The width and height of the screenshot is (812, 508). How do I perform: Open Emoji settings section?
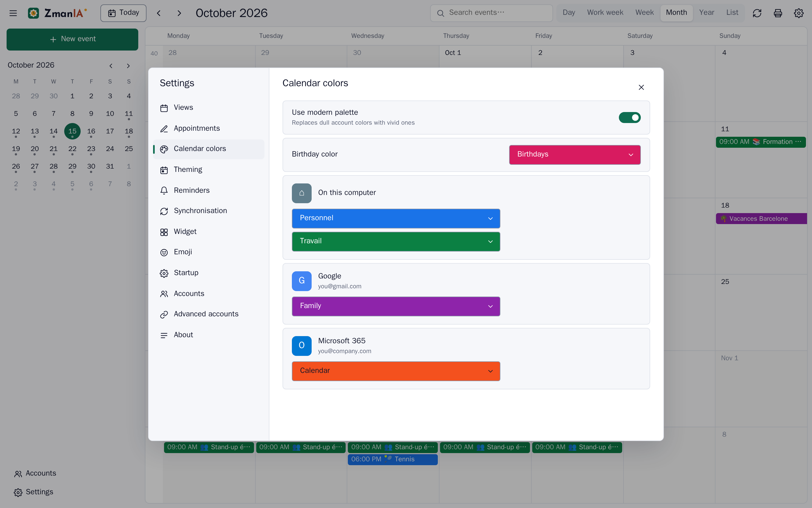[x=209, y=252]
